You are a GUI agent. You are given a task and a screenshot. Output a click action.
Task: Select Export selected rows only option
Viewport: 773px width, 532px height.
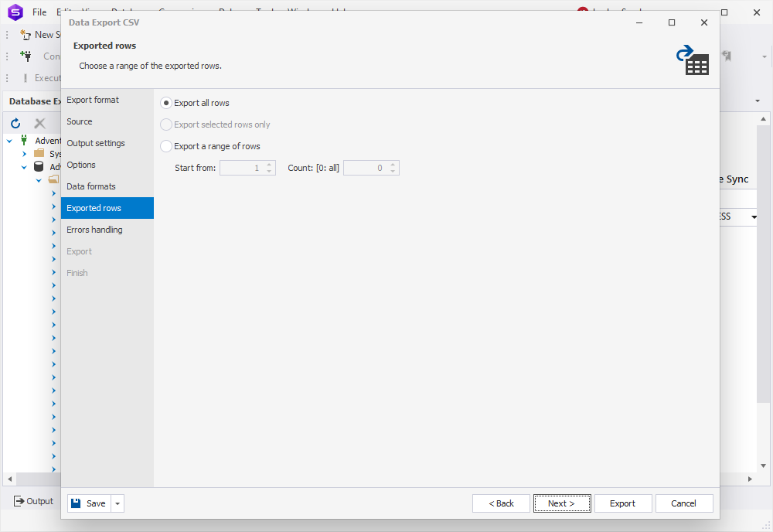click(166, 124)
